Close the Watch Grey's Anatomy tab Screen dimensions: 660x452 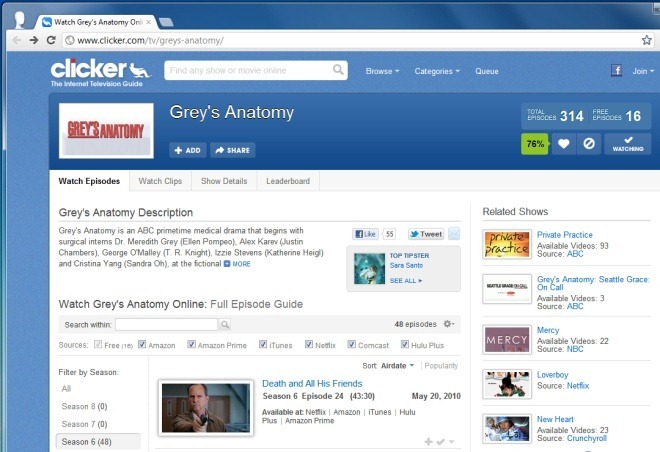tap(148, 22)
